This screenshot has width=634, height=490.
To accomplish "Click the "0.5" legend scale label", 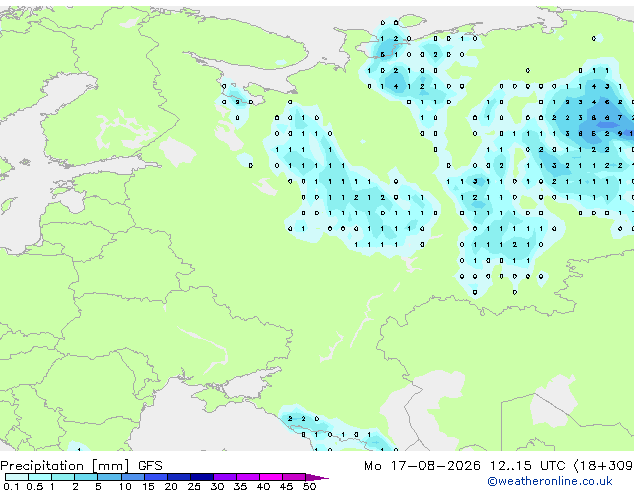I will point(34,486).
